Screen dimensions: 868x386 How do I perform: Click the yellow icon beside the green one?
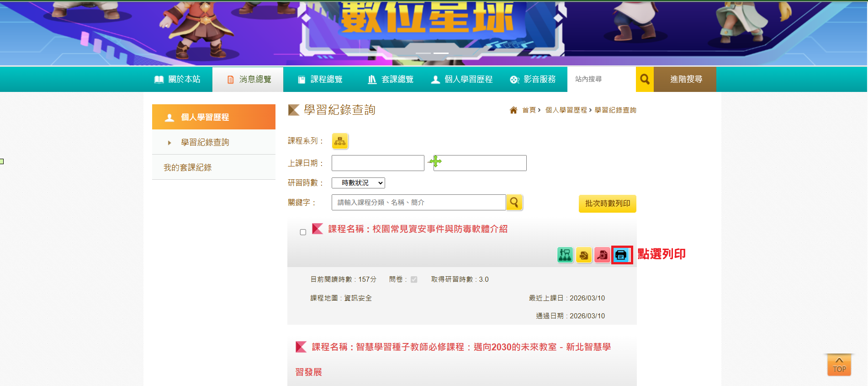584,255
